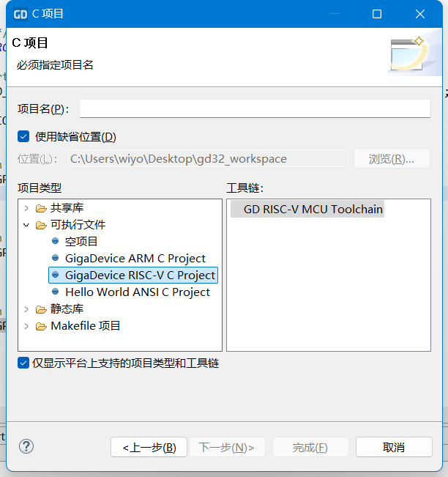Click the bullet icon beside GigaDevice ARM C Project
The height and width of the screenshot is (477, 448).
[56, 258]
